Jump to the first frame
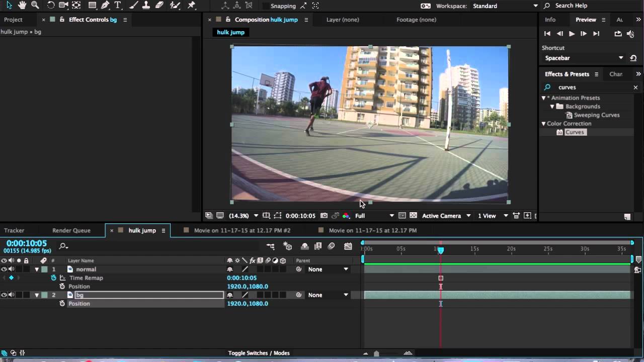Image resolution: width=644 pixels, height=362 pixels. (547, 34)
